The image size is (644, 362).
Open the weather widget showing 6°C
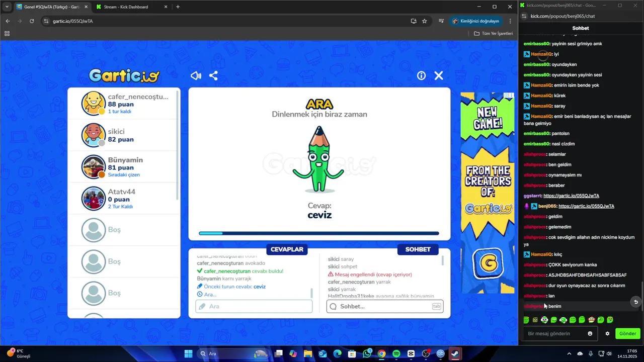click(x=18, y=353)
